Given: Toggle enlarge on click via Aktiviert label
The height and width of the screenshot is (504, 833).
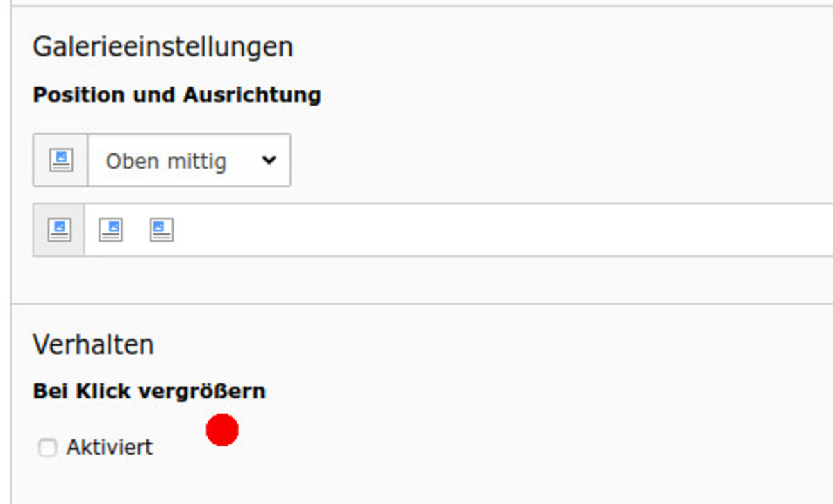Looking at the screenshot, I should pos(110,447).
